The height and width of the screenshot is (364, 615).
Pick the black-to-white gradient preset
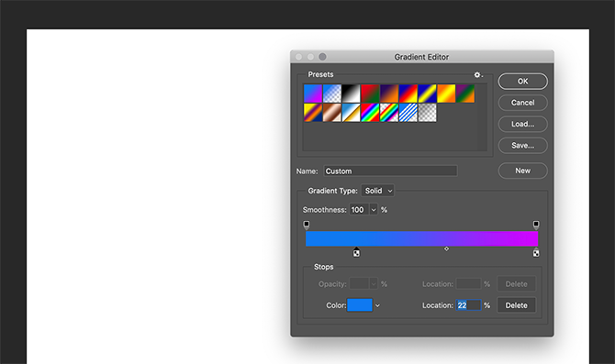click(351, 94)
